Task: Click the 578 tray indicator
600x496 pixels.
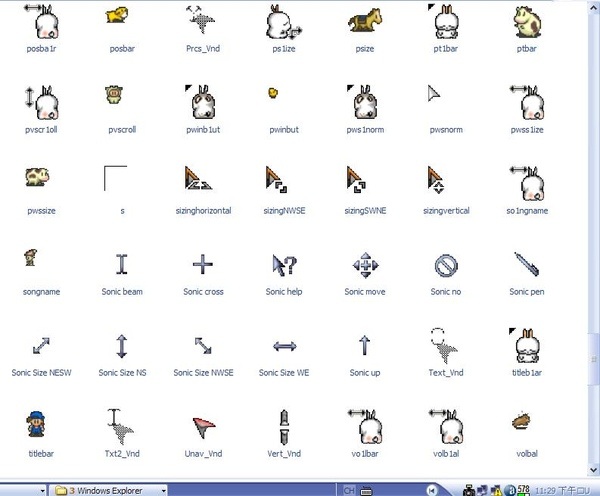Action: 523,490
